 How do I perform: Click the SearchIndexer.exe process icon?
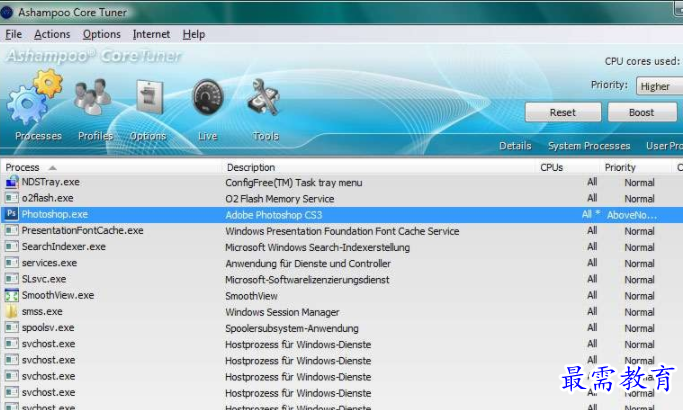pyautogui.click(x=12, y=246)
